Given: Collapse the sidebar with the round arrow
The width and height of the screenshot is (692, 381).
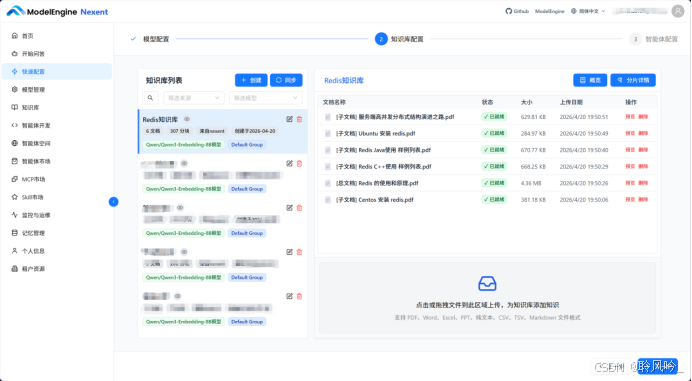Looking at the screenshot, I should tap(113, 202).
